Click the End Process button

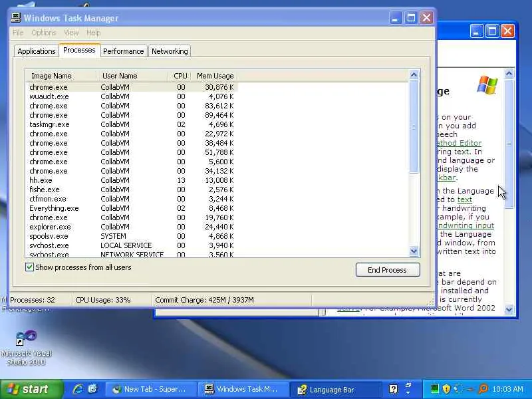pos(388,270)
